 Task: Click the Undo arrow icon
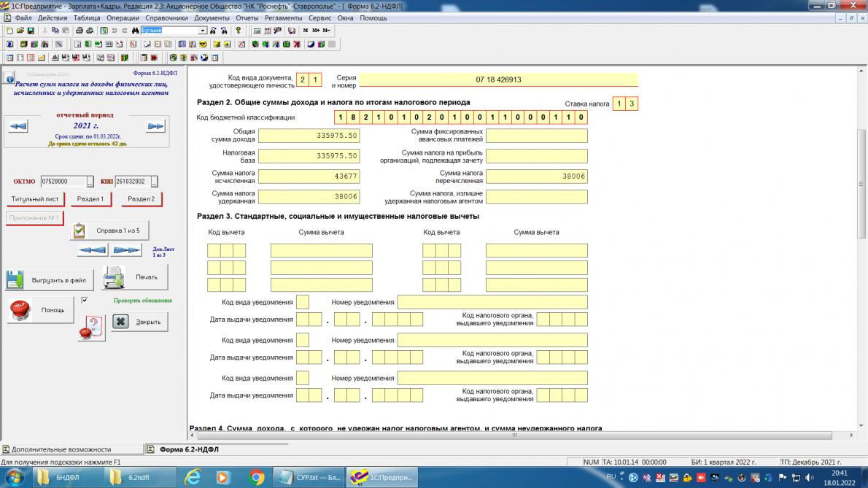[114, 31]
